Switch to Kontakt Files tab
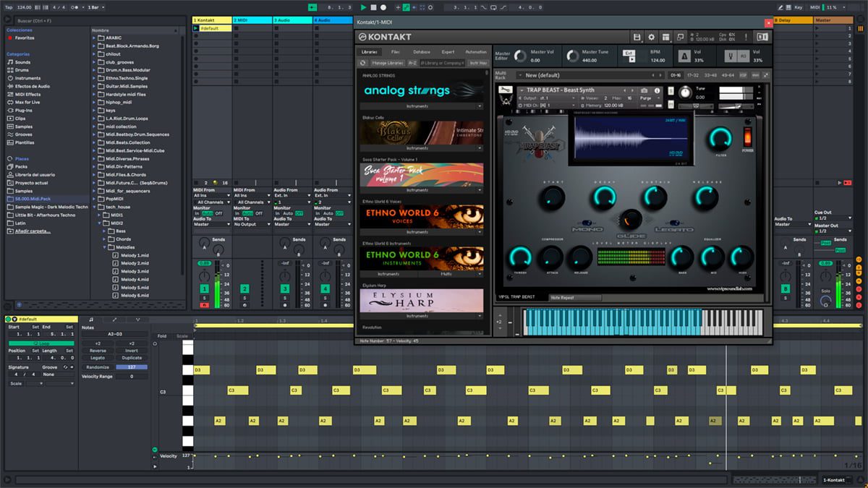 click(x=396, y=52)
